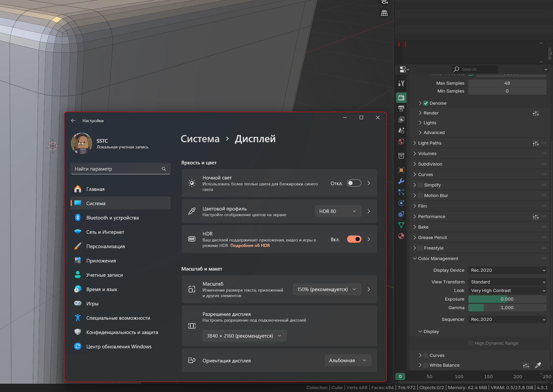The height and width of the screenshot is (392, 553).
Task: Uncheck the Denoise checkbox
Action: coord(426,103)
